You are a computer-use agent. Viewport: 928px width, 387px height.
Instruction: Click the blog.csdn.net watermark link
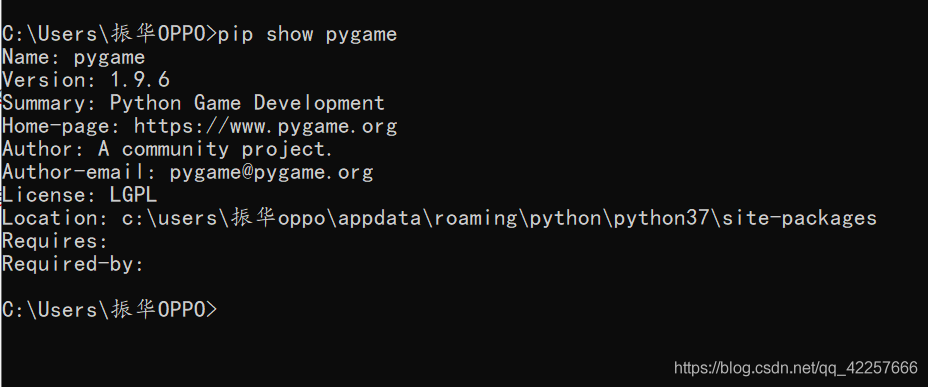[796, 368]
